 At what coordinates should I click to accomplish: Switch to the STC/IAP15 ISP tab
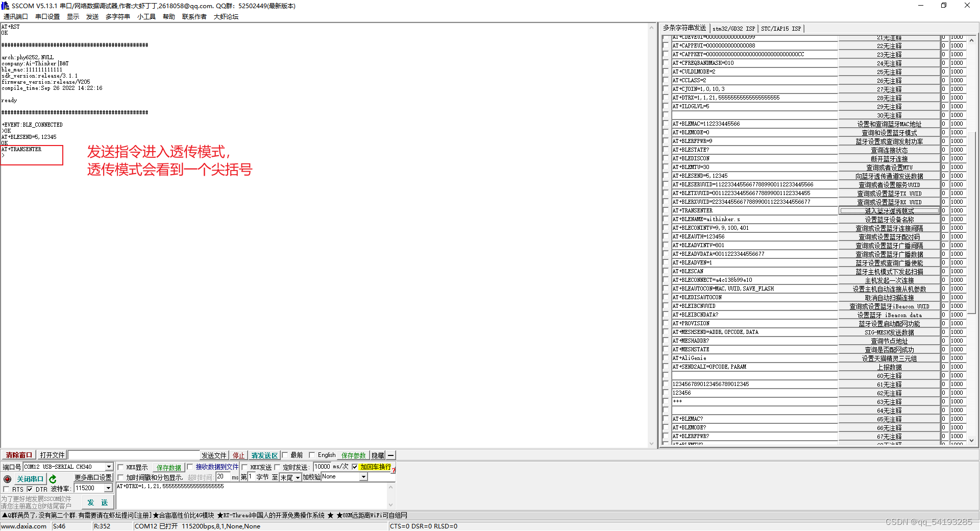click(781, 29)
